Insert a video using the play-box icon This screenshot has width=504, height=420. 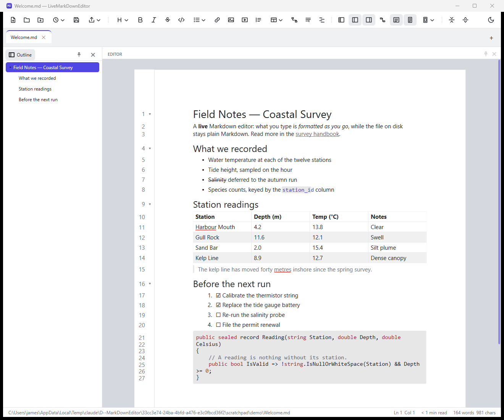245,20
